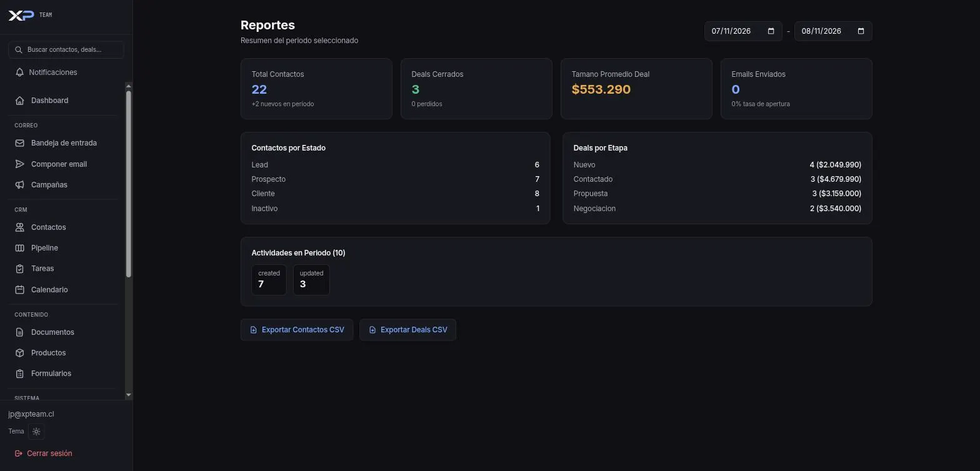This screenshot has height=471, width=980.
Task: Click the Bandeja de entrada envelope icon
Action: click(x=20, y=143)
